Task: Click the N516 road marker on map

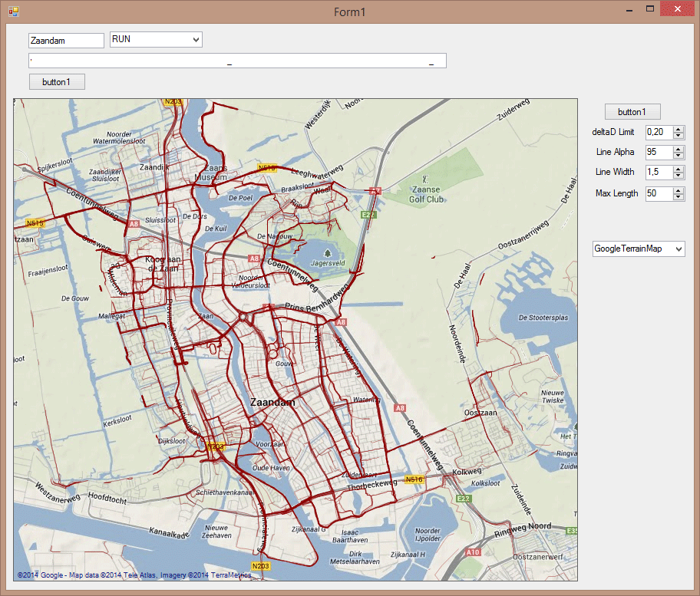Action: [414, 479]
